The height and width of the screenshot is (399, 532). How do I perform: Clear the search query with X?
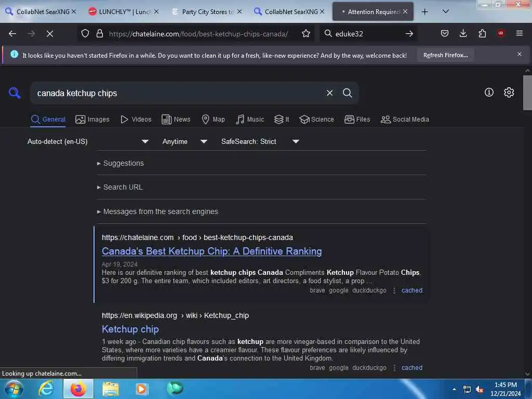click(x=329, y=93)
